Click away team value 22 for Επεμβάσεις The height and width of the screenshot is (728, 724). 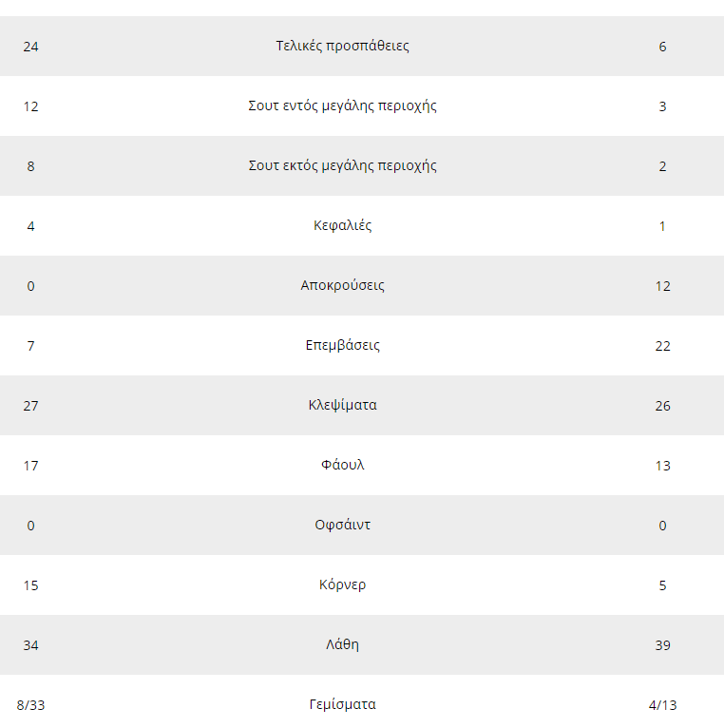click(x=663, y=346)
